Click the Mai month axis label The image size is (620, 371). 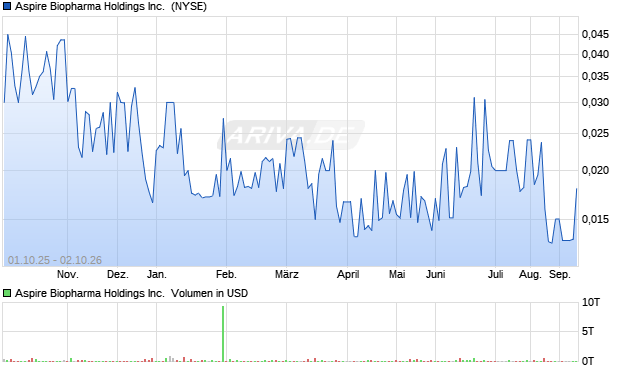397,274
